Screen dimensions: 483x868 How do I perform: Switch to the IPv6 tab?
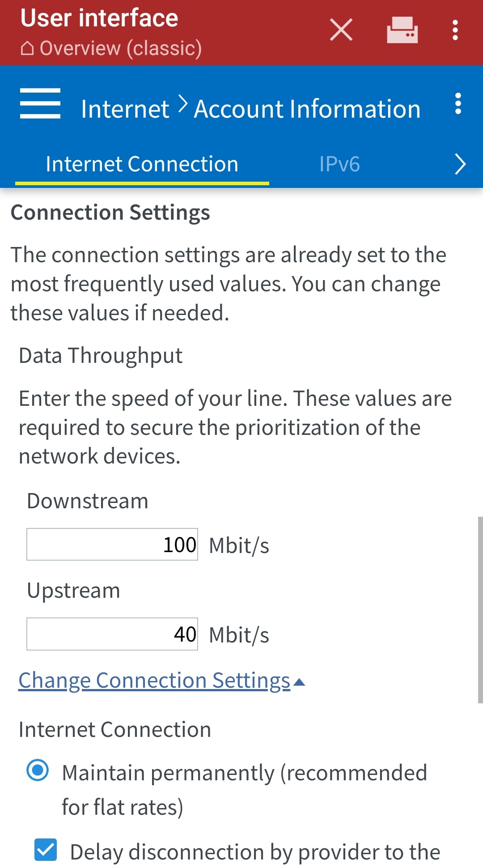coord(339,164)
